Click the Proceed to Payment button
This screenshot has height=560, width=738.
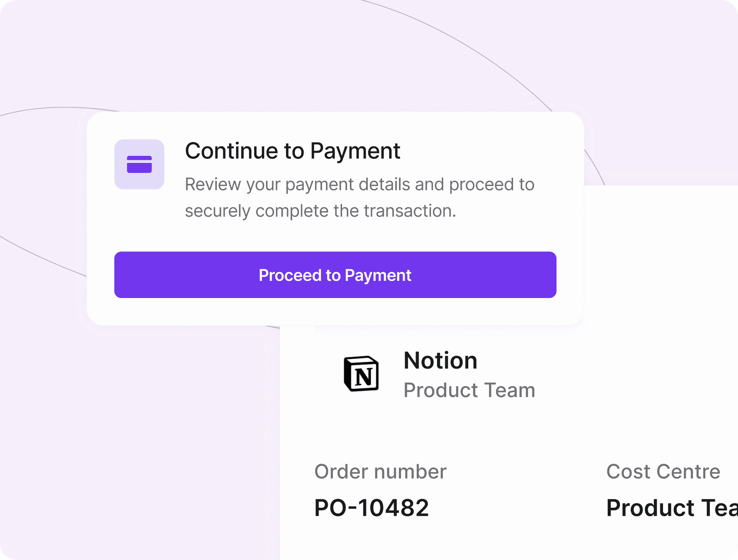click(x=335, y=275)
